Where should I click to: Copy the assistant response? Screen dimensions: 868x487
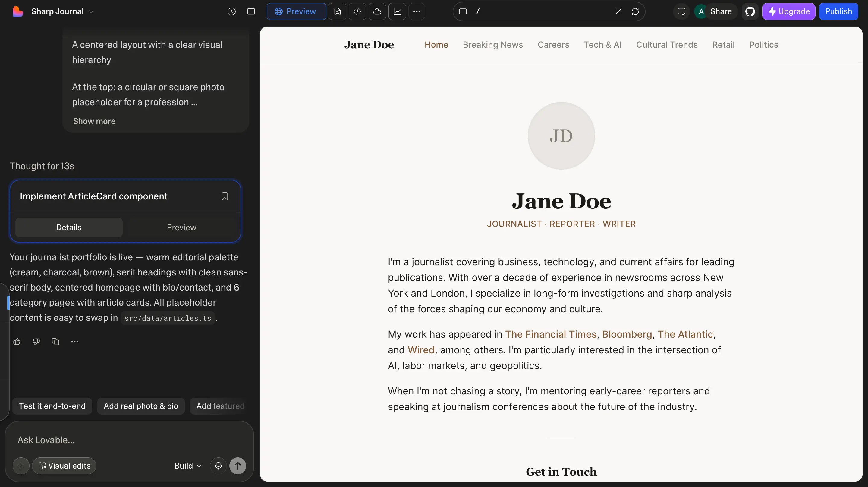[x=55, y=342]
